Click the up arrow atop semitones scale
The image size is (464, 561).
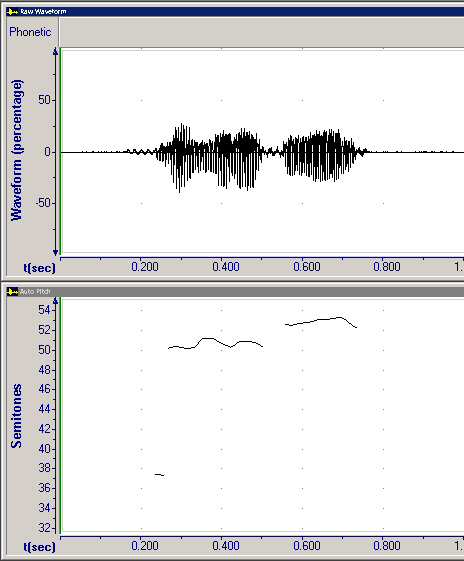click(55, 302)
